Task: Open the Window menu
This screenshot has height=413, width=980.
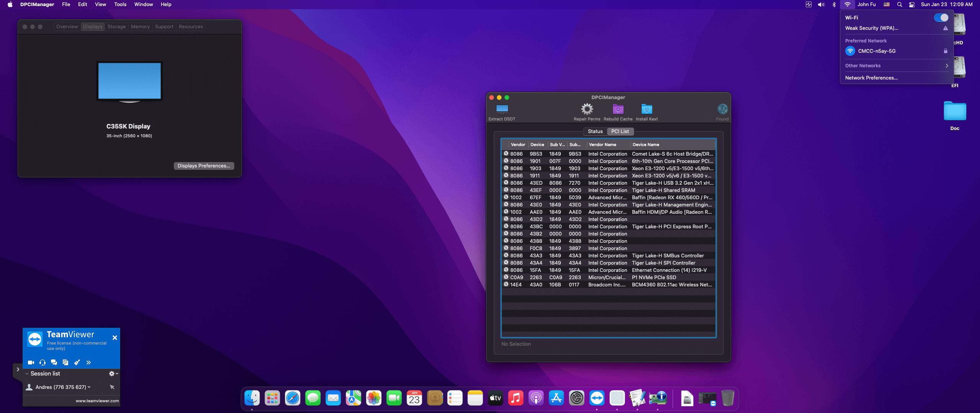Action: [x=144, y=5]
